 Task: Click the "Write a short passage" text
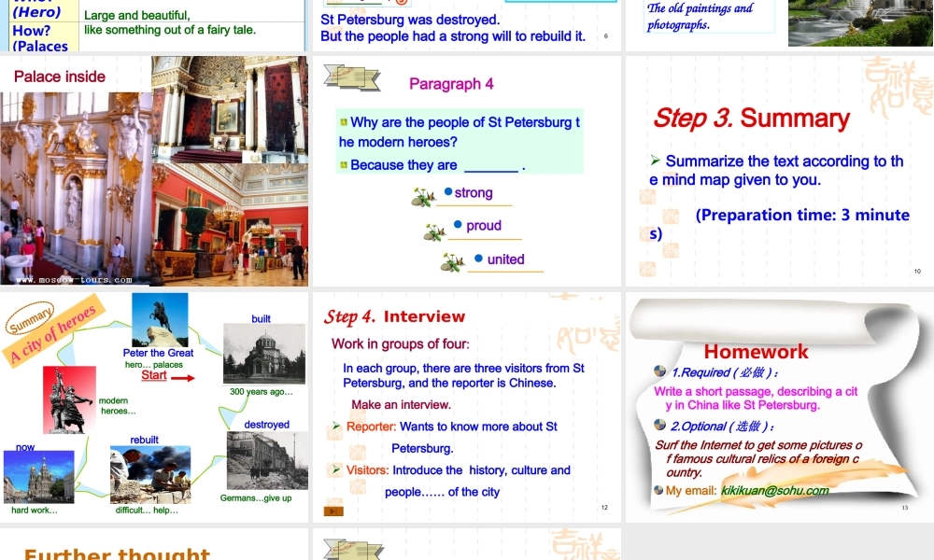(x=756, y=399)
